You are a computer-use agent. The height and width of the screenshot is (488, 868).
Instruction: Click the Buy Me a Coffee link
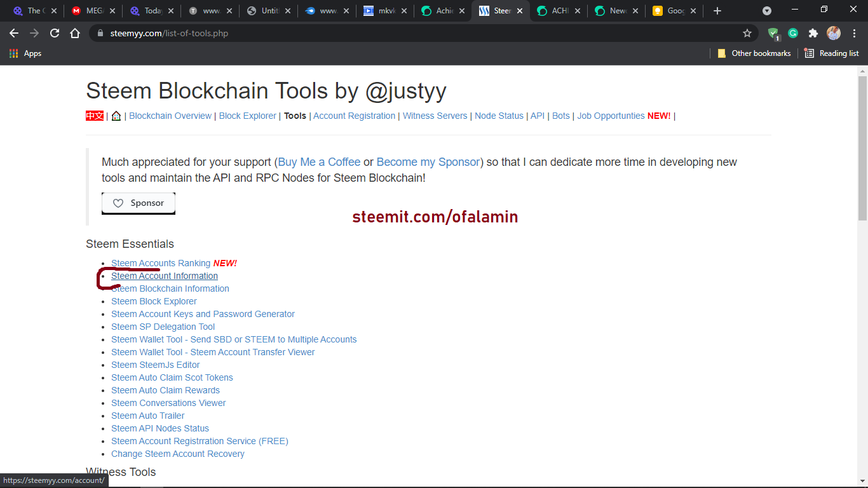(319, 162)
